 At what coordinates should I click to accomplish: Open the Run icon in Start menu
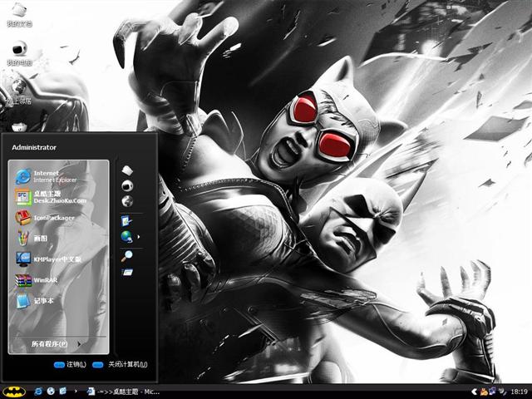[127, 272]
